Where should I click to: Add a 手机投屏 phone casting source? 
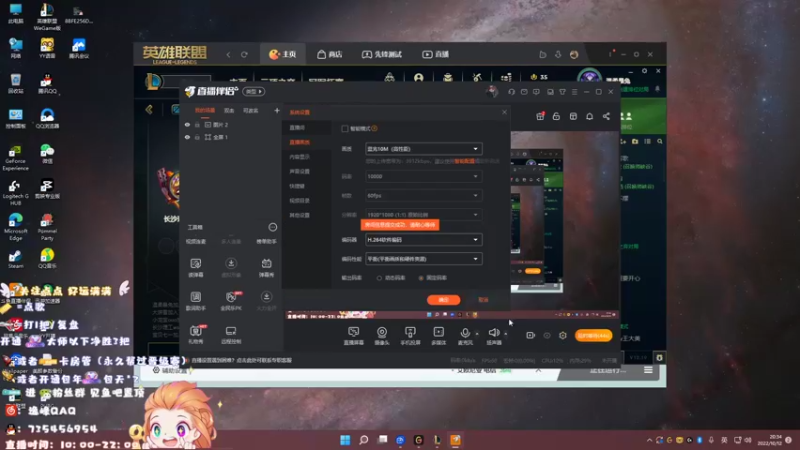coord(410,336)
